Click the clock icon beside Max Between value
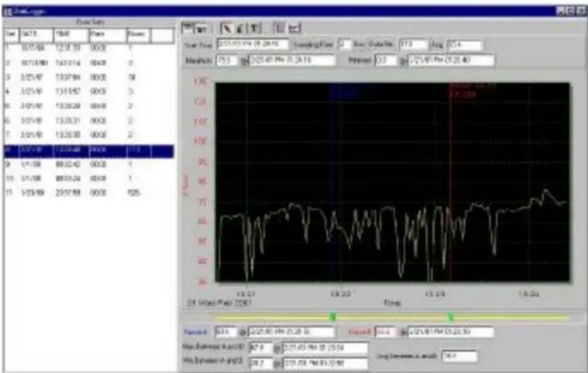588x373 pixels. [x=277, y=348]
